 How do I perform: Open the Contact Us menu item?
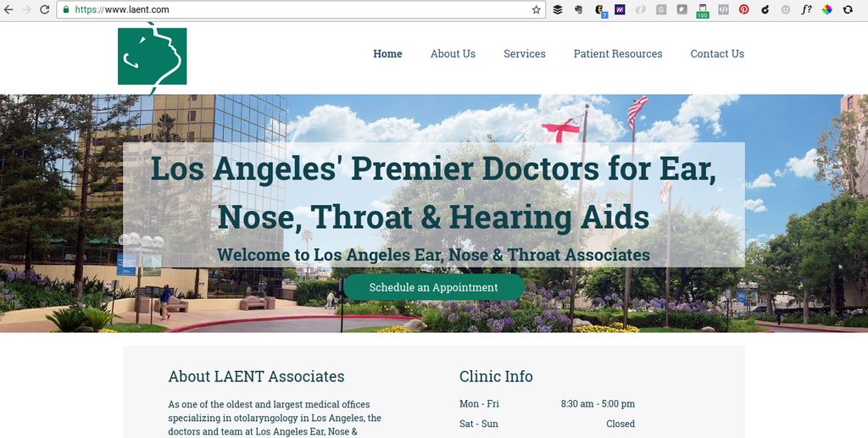717,53
